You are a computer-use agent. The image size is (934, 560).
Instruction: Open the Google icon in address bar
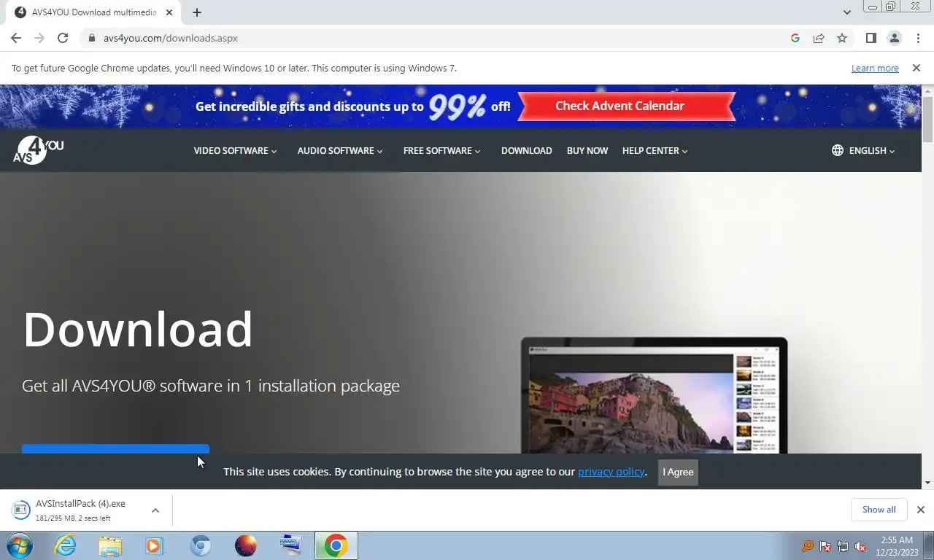[795, 38]
